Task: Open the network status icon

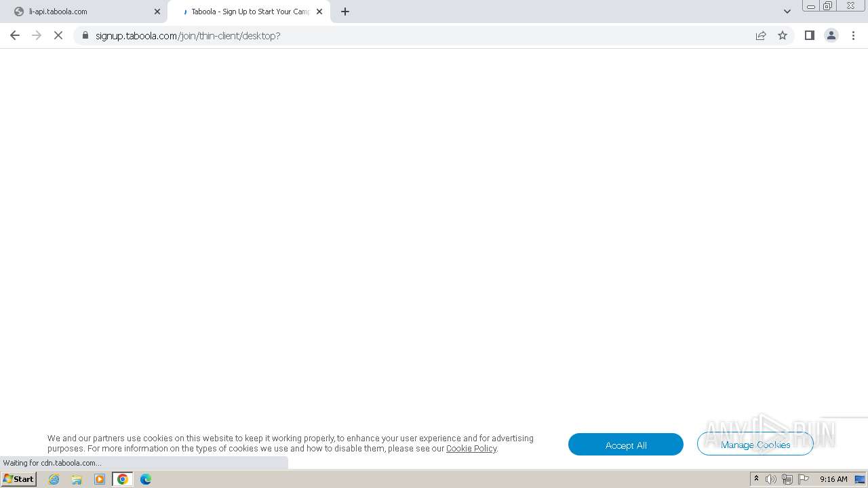Action: coord(787,479)
